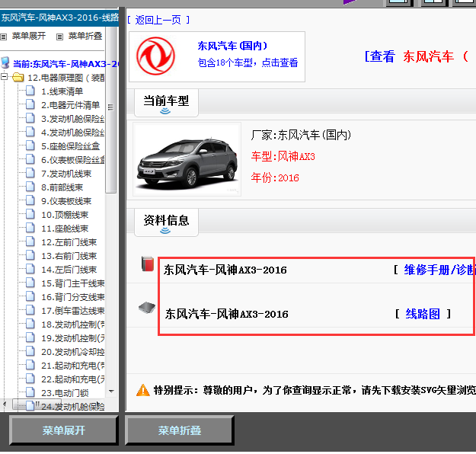Viewport: 476px width, 454px height.
Task: Open the 维修手册/诊断 link
Action: tap(439, 270)
